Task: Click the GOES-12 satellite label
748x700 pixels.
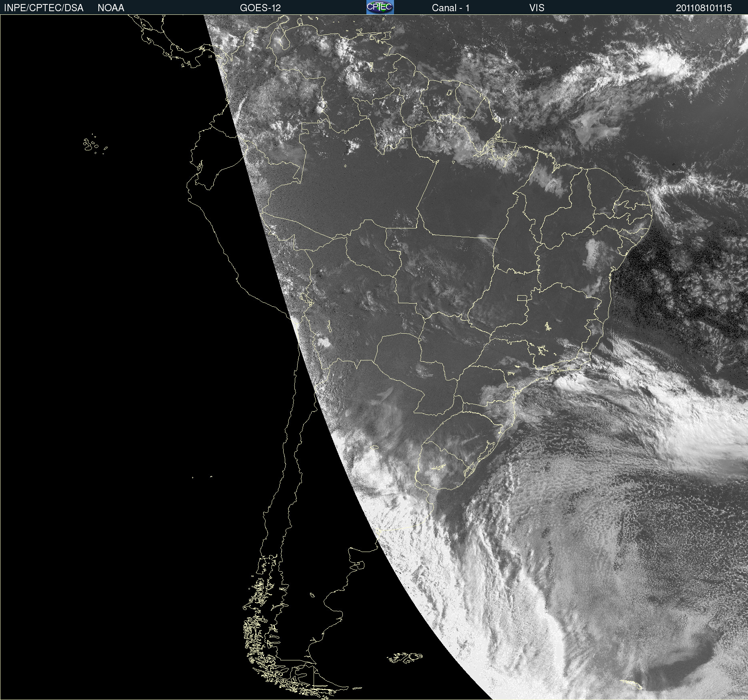Action: click(x=260, y=8)
